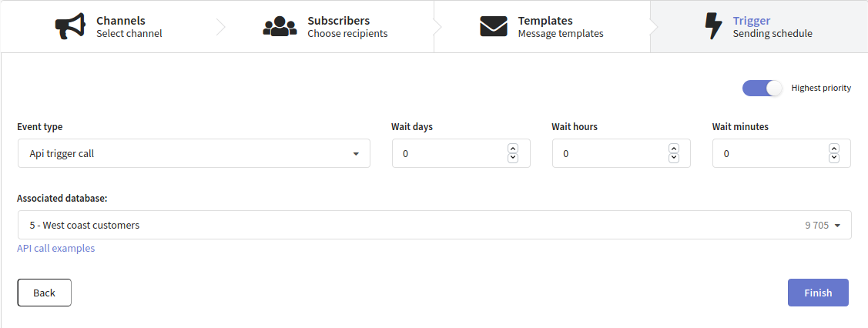The width and height of the screenshot is (868, 328).
Task: Switch to the Templates step tab
Action: [x=542, y=26]
